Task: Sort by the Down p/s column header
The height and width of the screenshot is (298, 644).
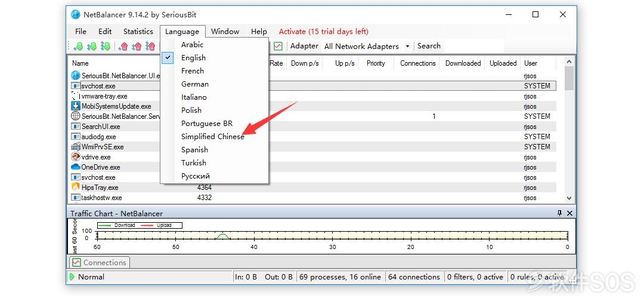Action: point(305,63)
